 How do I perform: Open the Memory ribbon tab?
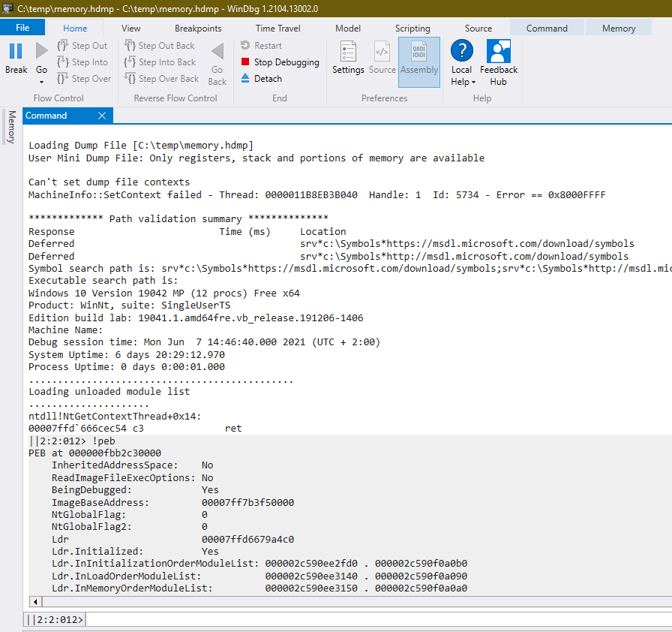(x=619, y=29)
